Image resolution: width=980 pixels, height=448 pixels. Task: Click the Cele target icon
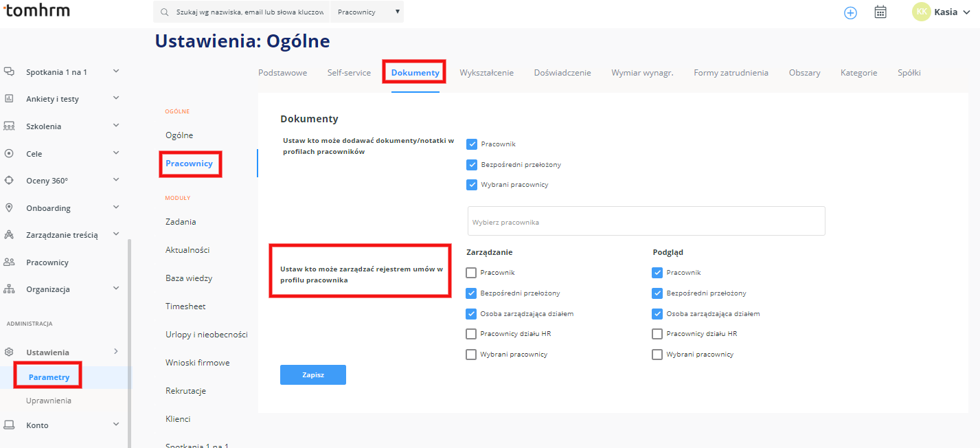pyautogui.click(x=10, y=154)
